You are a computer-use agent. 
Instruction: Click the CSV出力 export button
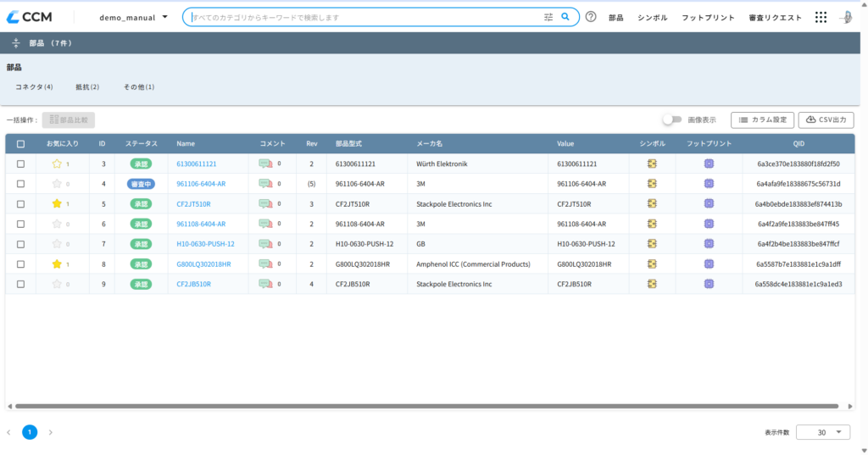click(826, 119)
